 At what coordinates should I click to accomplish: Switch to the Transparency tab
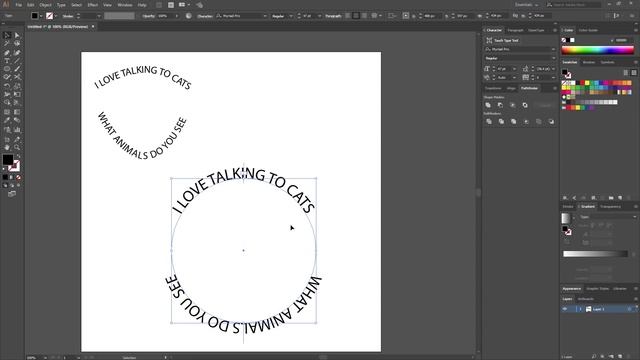(x=610, y=207)
